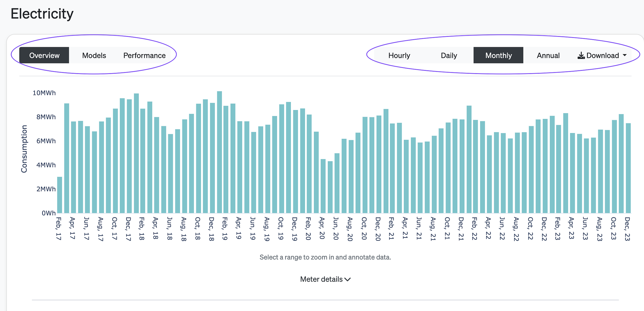Click the Apr, 20 low consumption bar

pyautogui.click(x=323, y=186)
